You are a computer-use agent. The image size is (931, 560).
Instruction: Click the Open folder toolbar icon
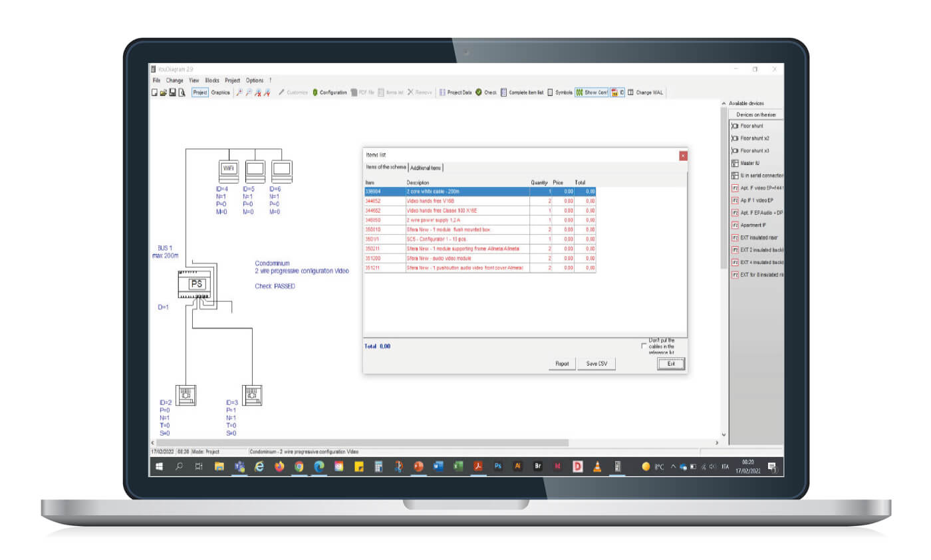pyautogui.click(x=163, y=92)
